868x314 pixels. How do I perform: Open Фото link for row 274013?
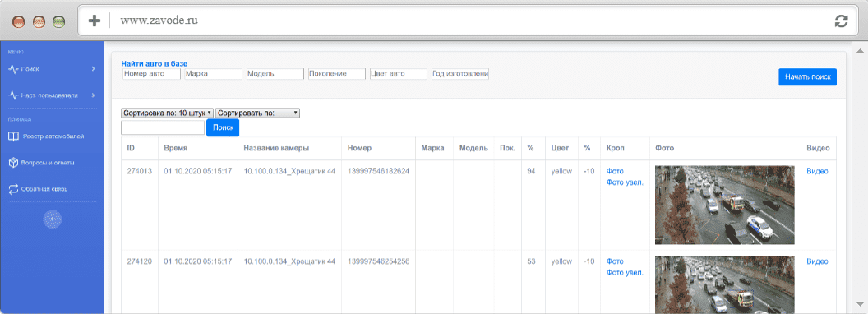pyautogui.click(x=615, y=171)
